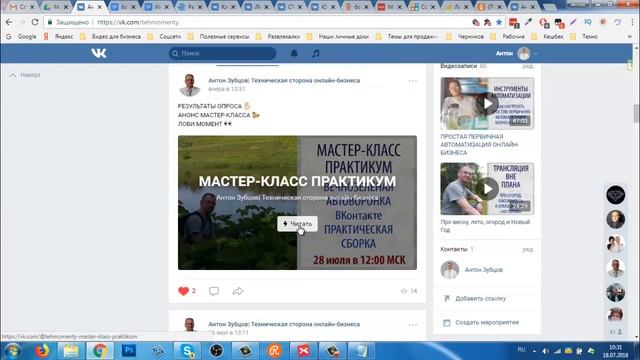The height and width of the screenshot is (360, 640).
Task: Click the VK search field
Action: pos(222,53)
